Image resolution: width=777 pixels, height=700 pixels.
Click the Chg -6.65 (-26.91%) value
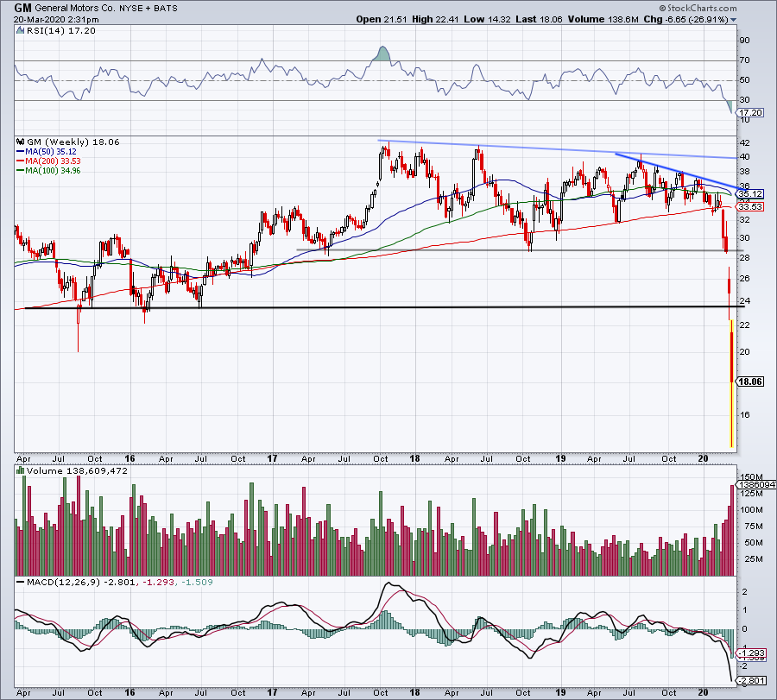click(x=685, y=19)
